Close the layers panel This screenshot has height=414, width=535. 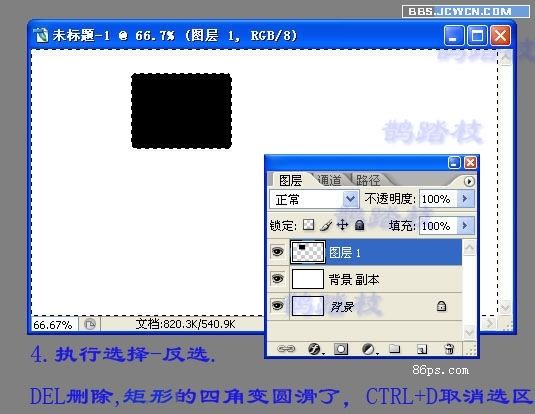(471, 163)
